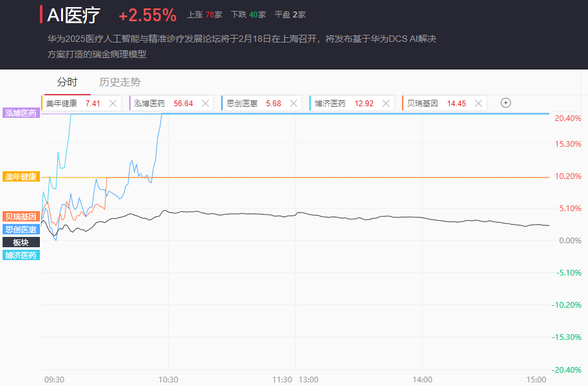Toggle the 美年健康 orange series label

(21, 176)
